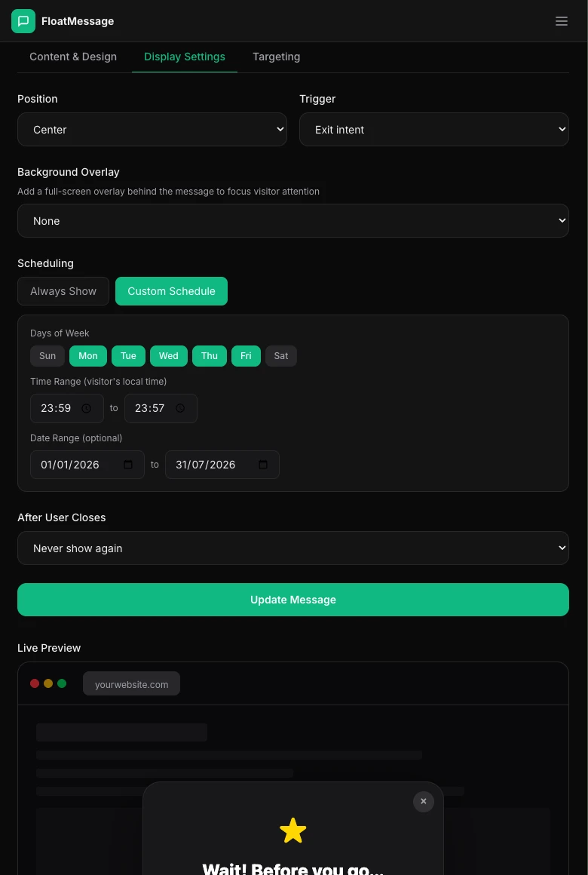Open the Targeting tab
This screenshot has width=588, height=875.
coord(276,57)
